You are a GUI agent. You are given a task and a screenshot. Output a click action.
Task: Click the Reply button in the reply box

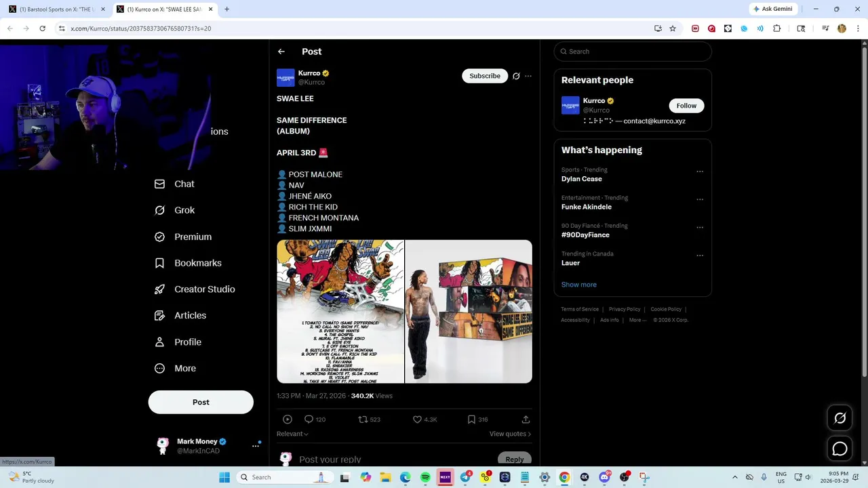pos(515,459)
